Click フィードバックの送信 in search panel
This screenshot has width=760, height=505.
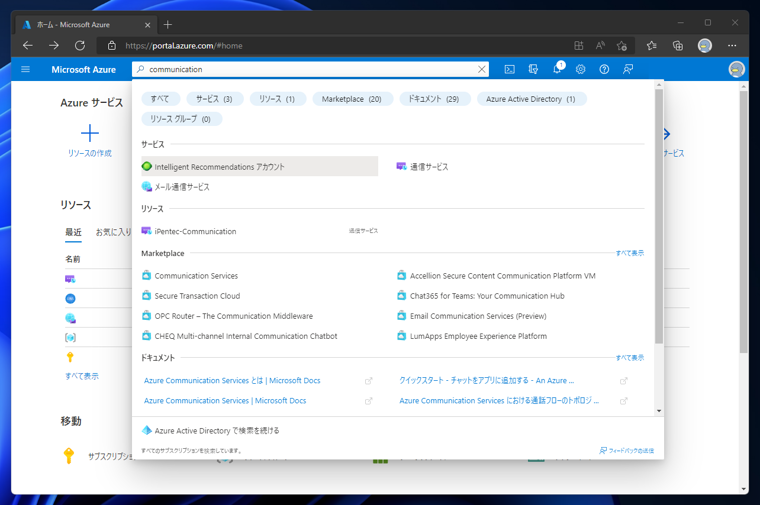627,450
